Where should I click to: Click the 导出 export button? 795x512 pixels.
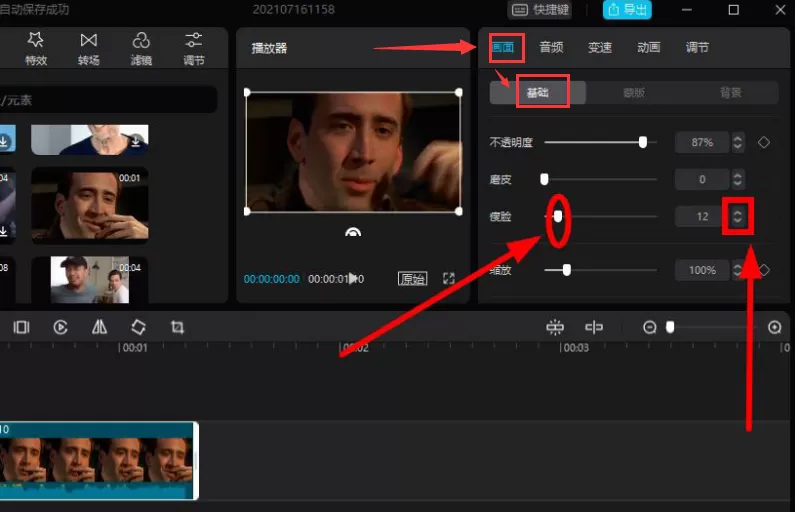[x=627, y=10]
